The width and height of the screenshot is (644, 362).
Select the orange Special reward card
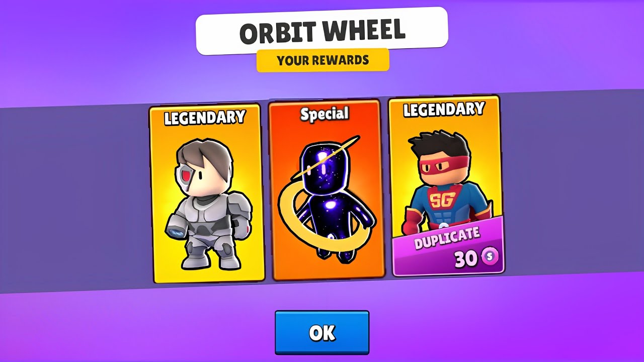[327, 190]
